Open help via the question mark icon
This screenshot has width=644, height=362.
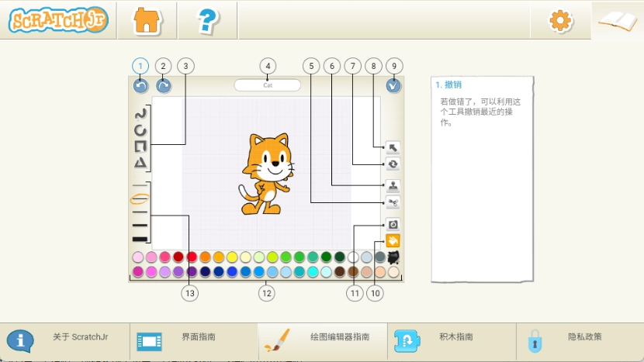pyautogui.click(x=207, y=21)
